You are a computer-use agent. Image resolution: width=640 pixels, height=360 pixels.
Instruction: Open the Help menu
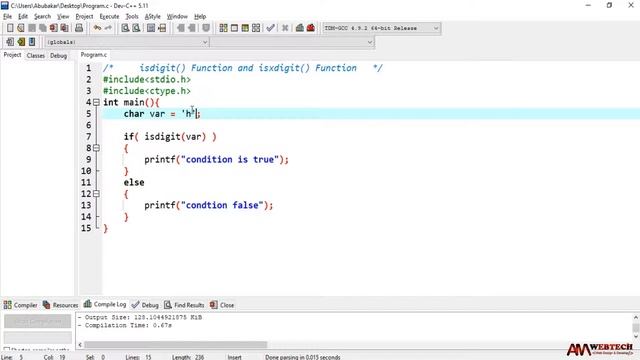(x=200, y=16)
